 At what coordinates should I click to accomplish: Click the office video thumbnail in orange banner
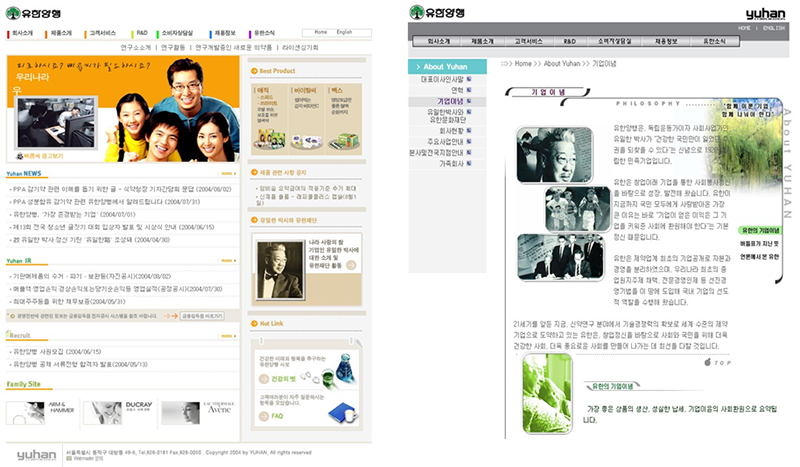click(56, 123)
